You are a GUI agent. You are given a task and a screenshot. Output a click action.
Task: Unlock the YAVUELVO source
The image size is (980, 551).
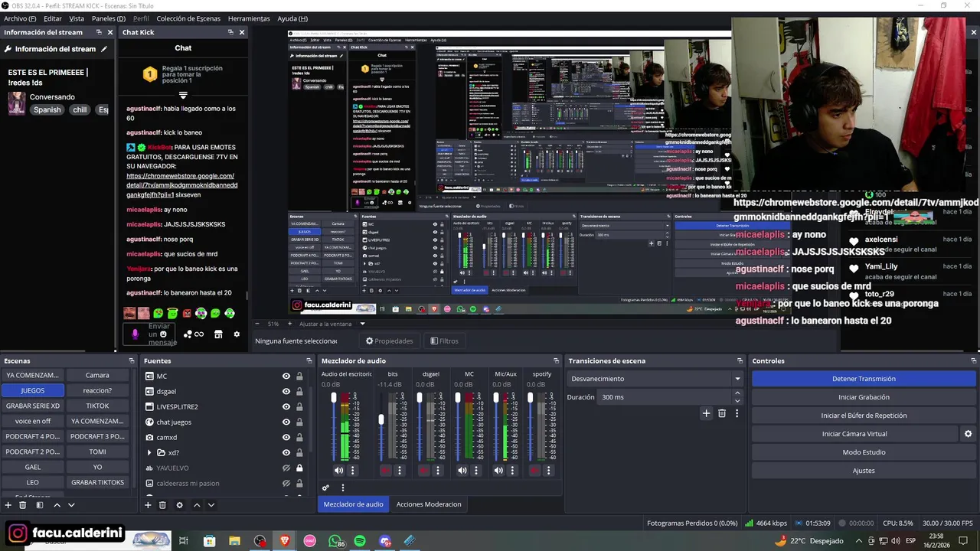click(x=299, y=468)
